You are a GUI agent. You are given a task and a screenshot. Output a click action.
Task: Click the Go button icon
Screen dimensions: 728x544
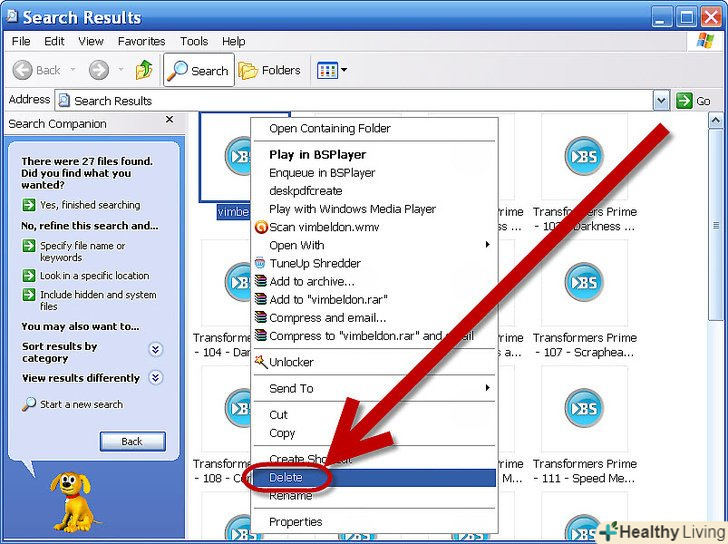684,100
